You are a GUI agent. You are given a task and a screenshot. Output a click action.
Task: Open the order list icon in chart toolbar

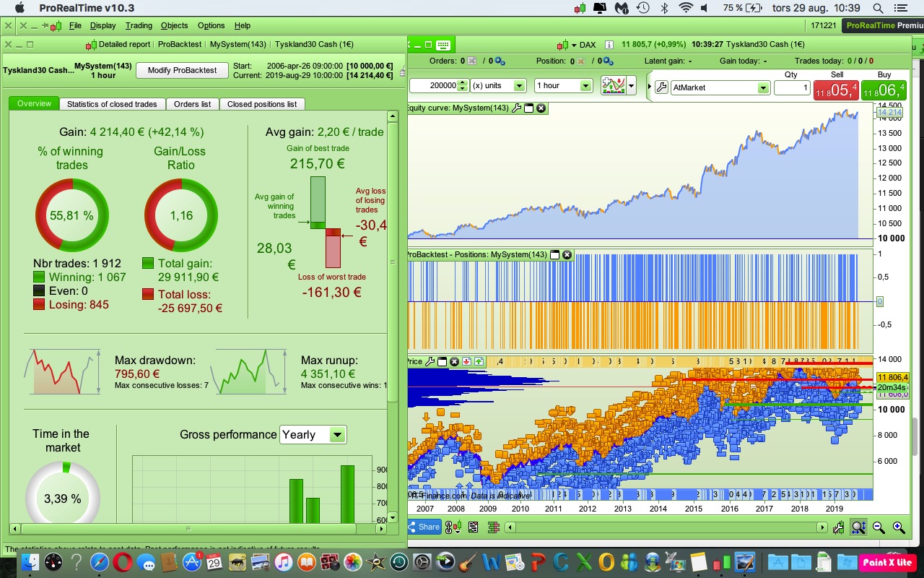(x=474, y=527)
